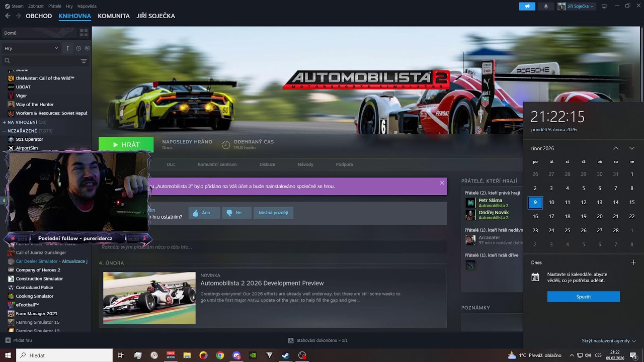This screenshot has width=644, height=362.
Task: Select UBOAT in the game list
Action: [23, 87]
